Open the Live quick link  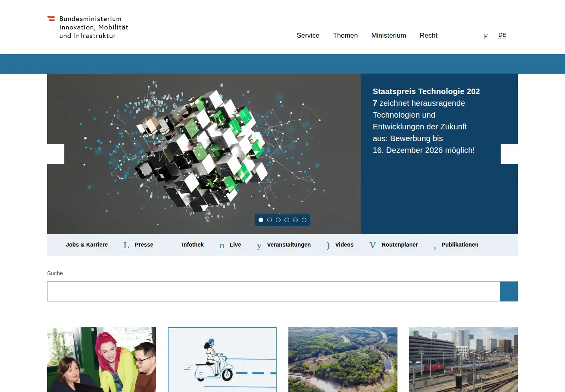coord(235,245)
